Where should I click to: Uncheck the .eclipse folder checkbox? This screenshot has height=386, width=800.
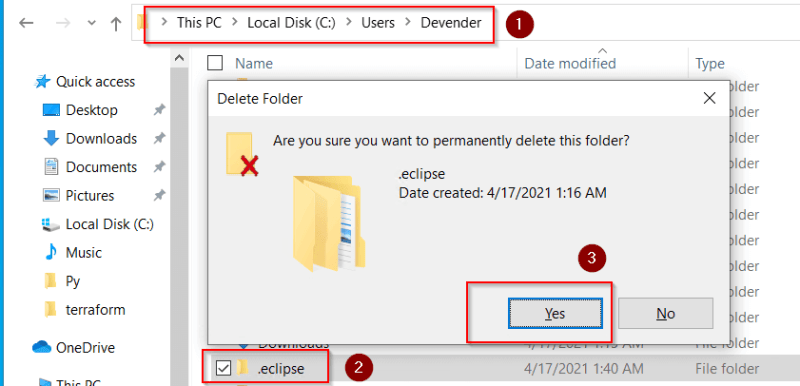point(223,368)
